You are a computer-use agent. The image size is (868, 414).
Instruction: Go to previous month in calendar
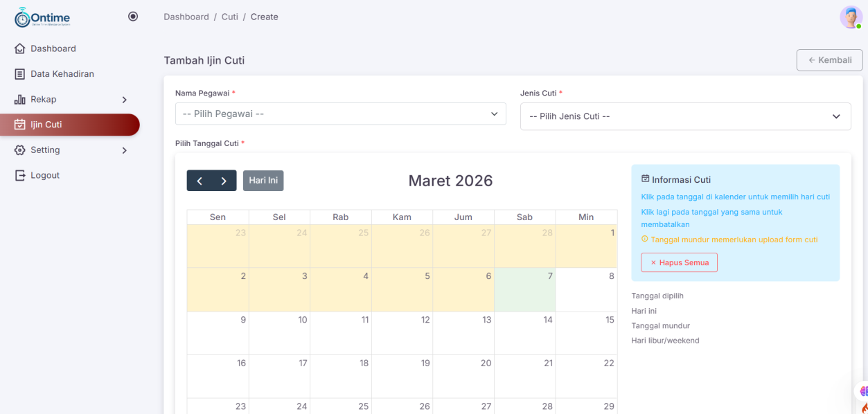tap(200, 181)
